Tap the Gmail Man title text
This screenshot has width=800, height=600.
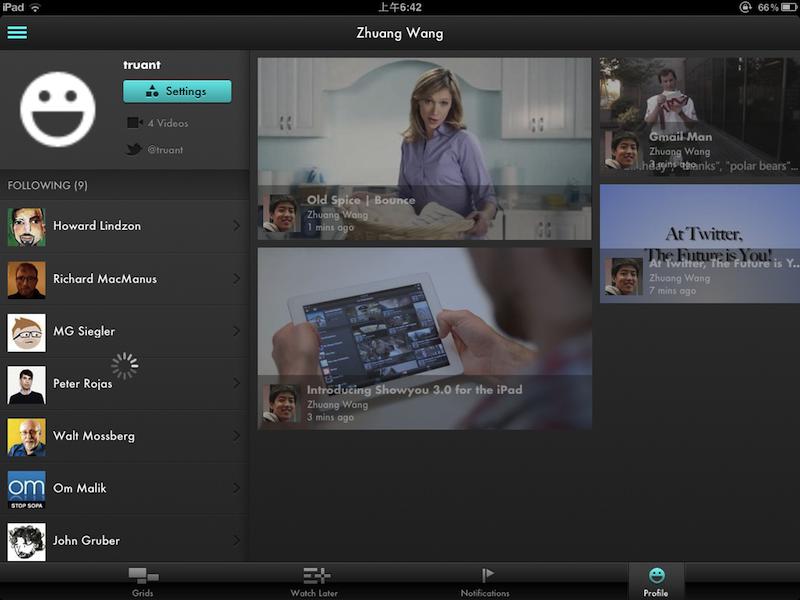click(x=681, y=137)
